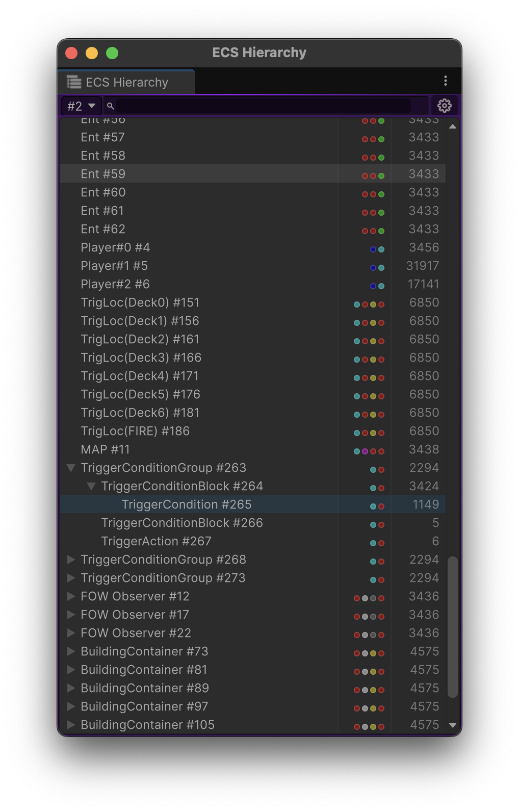Expand FOW Observer #22
519x812 pixels.
71,633
